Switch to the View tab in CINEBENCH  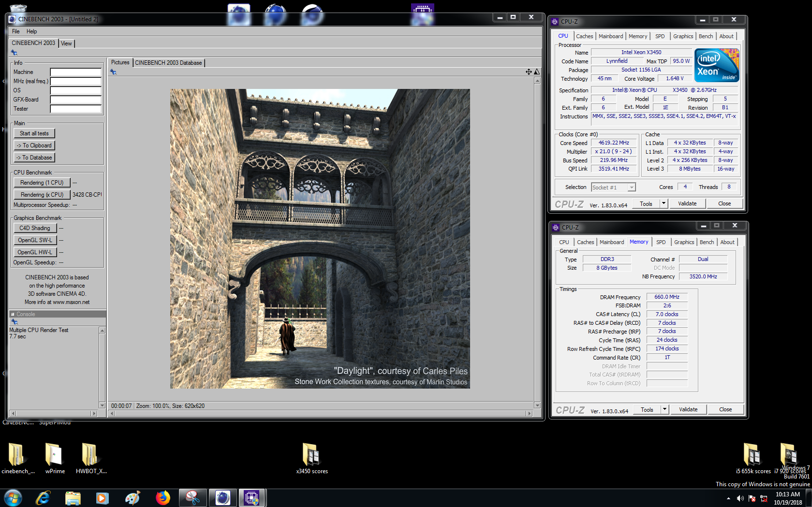point(66,43)
